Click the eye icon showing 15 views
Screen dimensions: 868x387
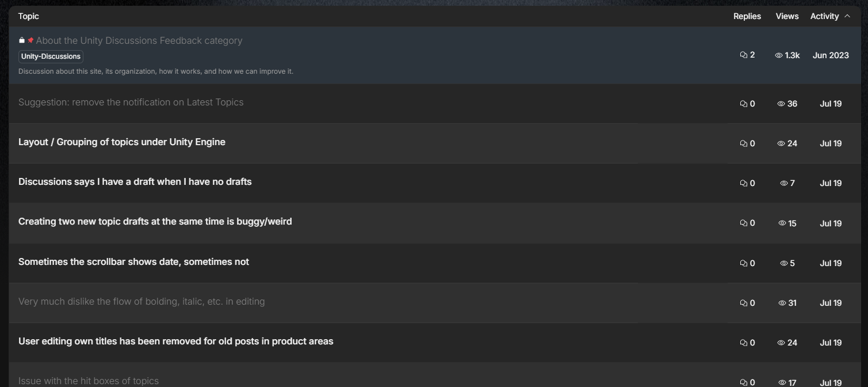pos(782,223)
